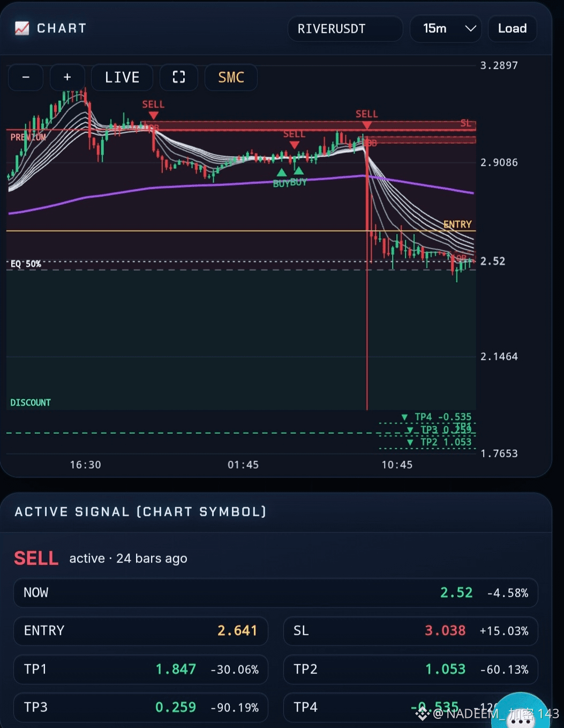This screenshot has width=564, height=728.
Task: Click the TP4 box
Action: (x=410, y=708)
